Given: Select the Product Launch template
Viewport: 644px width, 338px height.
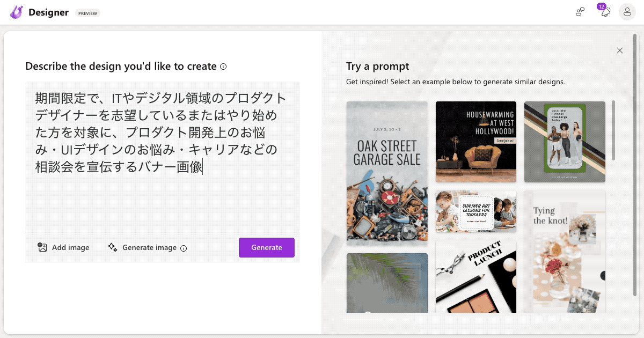Looking at the screenshot, I should click(475, 276).
